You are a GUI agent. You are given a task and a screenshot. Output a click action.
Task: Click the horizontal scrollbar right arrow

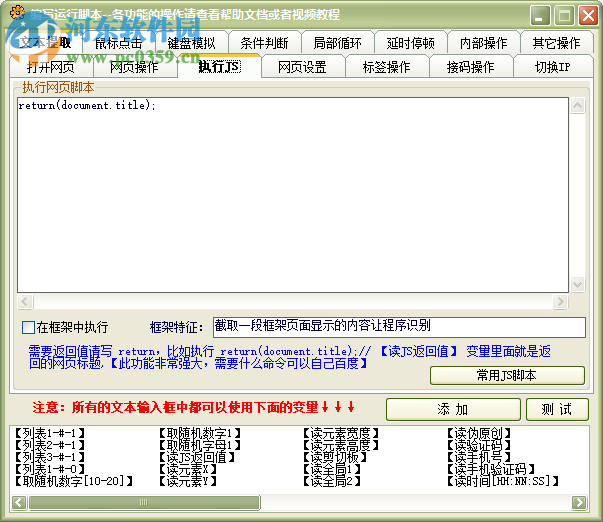(x=579, y=502)
